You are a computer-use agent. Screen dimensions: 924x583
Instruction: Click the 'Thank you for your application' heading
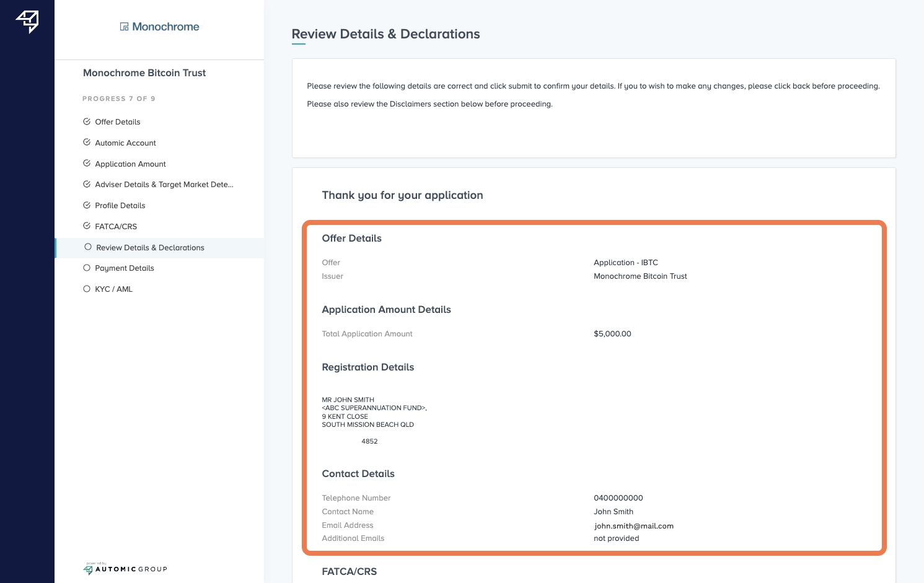[403, 195]
